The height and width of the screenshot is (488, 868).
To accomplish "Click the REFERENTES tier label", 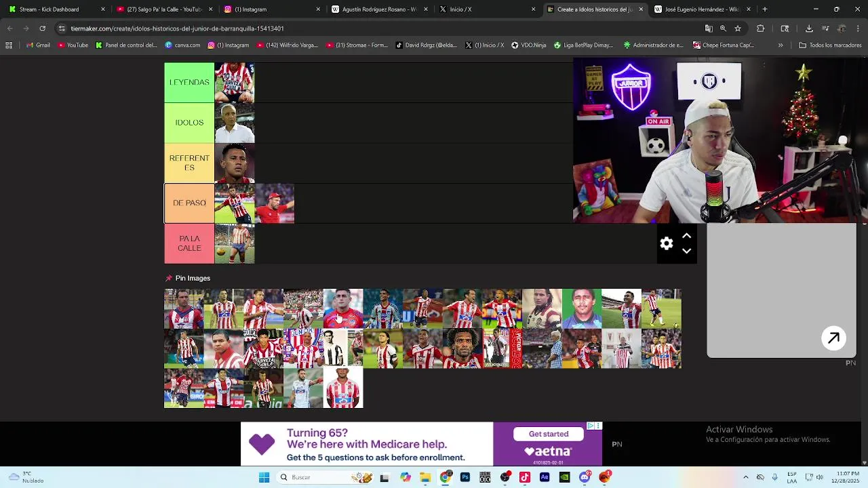I will coord(189,163).
